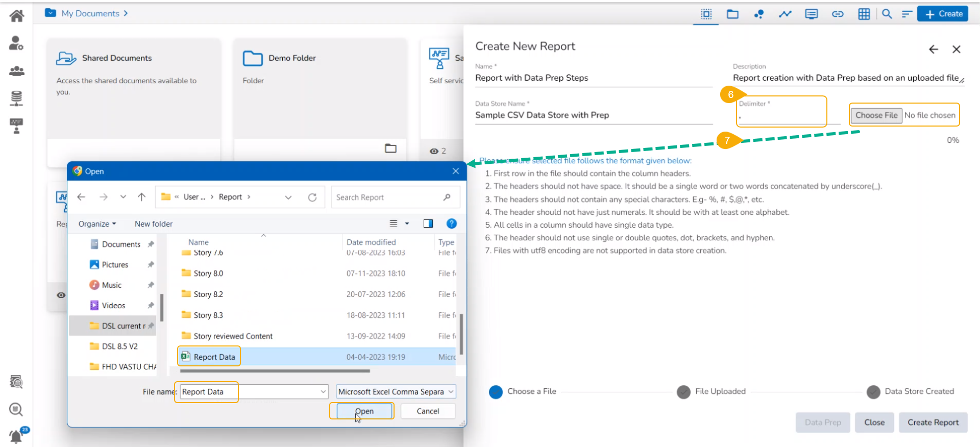Select DSL 8.5 V2 in the navigation pane
Screen dimensions: 980x447
119,346
